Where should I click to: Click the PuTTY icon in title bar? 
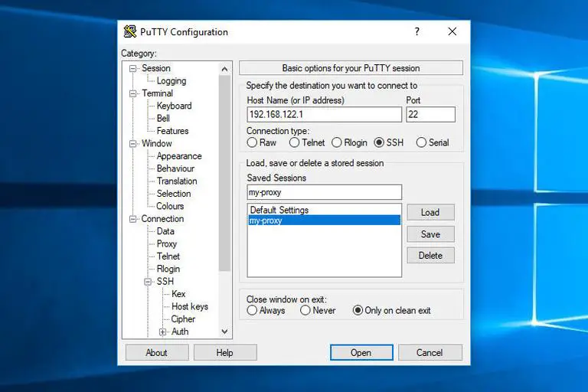click(x=130, y=31)
